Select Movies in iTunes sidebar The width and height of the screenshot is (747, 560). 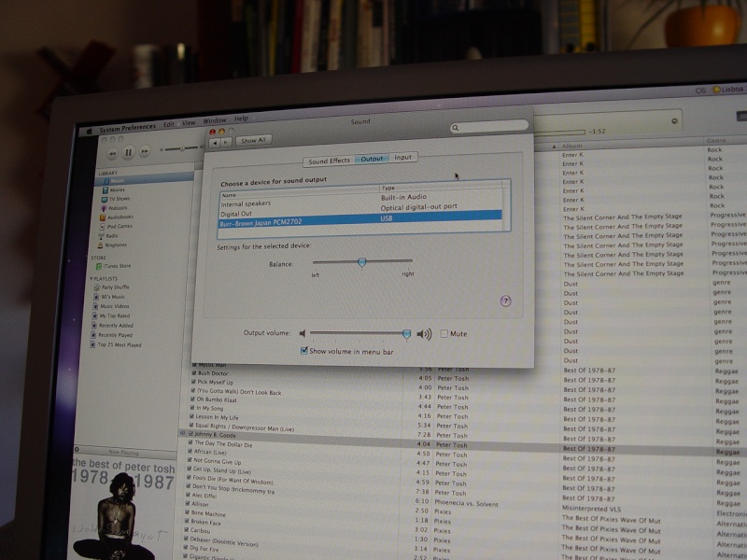coord(118,190)
